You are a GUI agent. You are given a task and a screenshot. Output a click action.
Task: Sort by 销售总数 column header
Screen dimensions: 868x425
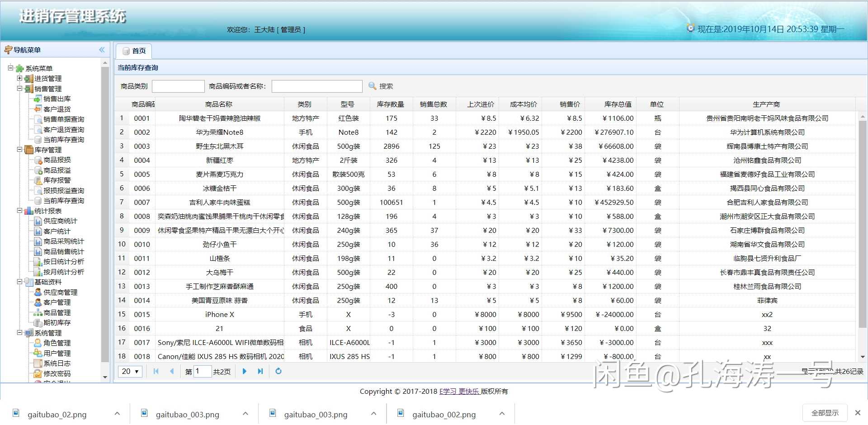pyautogui.click(x=434, y=104)
